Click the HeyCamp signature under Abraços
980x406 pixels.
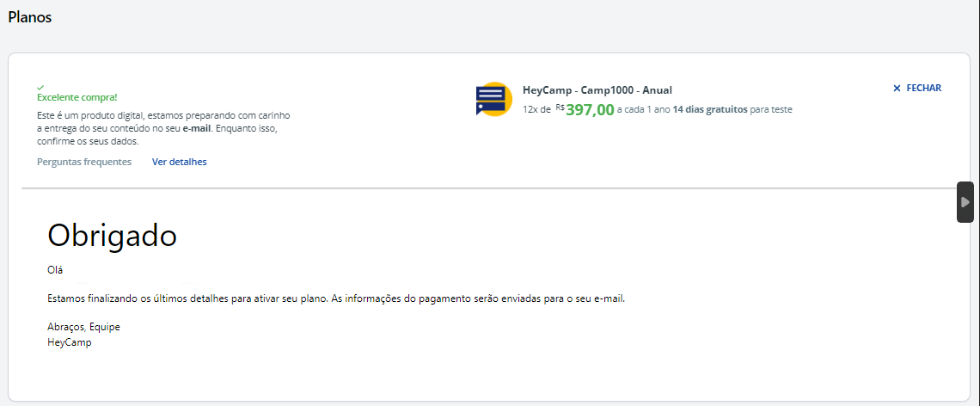[x=69, y=342]
